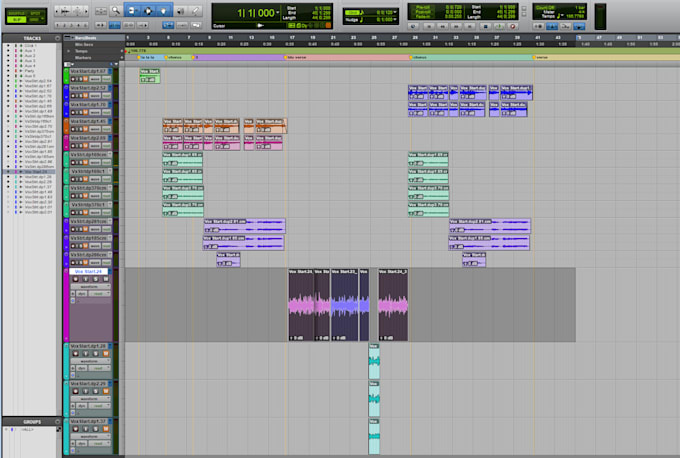Click the wave view button on VoxStart.dp1.45
This screenshot has width=680, height=458.
95,129
